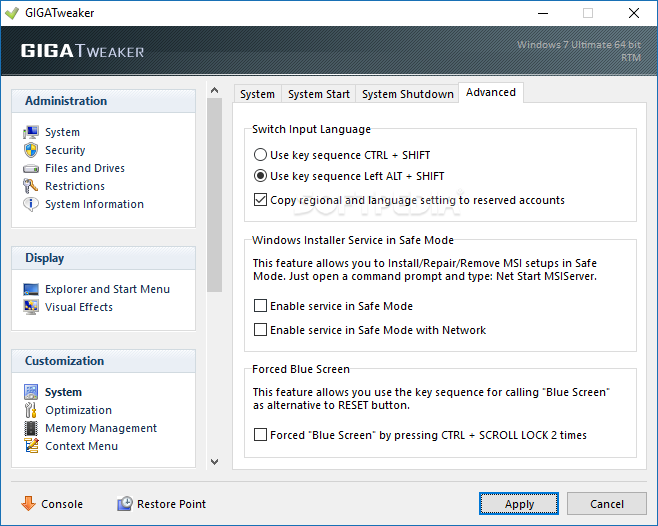The image size is (658, 526).
Task: Click the Display panel header
Action: pyautogui.click(x=103, y=258)
